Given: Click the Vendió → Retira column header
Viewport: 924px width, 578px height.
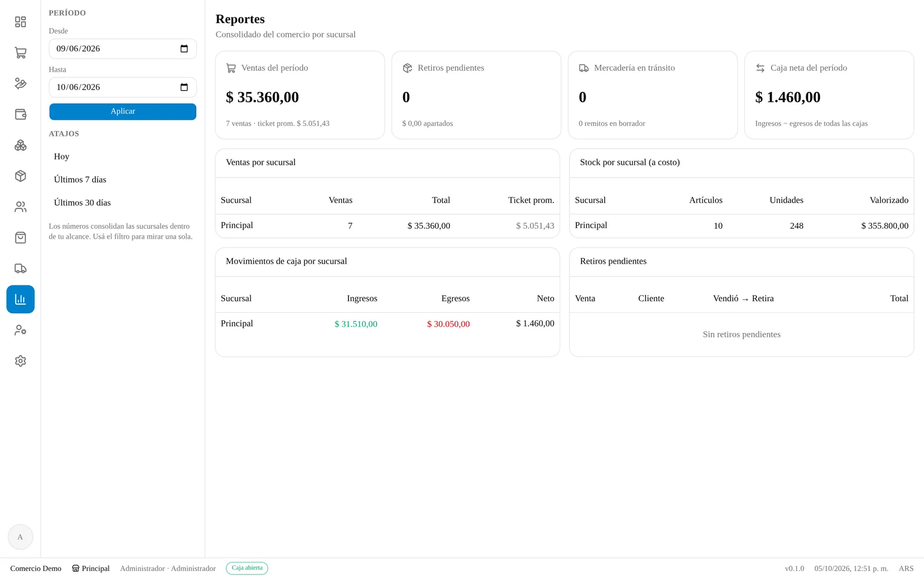Looking at the screenshot, I should tap(743, 299).
